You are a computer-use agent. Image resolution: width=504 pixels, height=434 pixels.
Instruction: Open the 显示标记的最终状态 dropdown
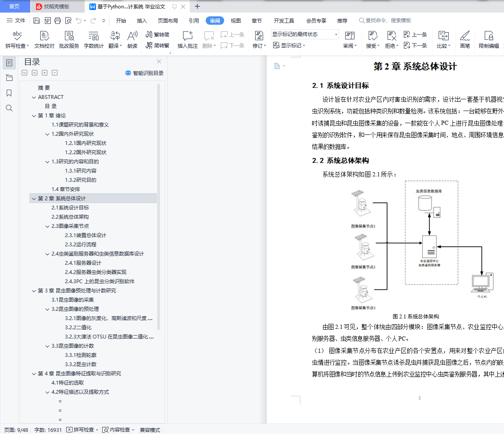(x=305, y=34)
